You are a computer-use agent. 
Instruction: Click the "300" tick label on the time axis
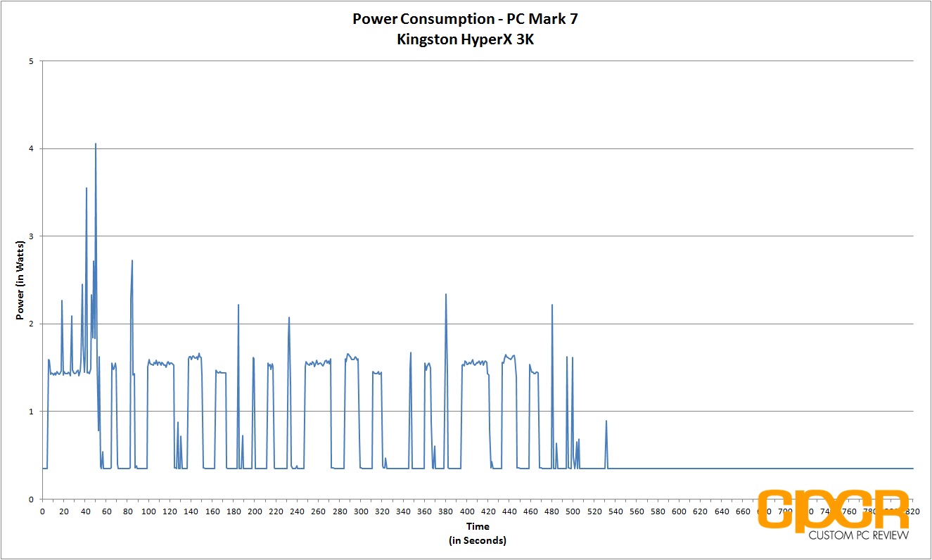(x=361, y=511)
